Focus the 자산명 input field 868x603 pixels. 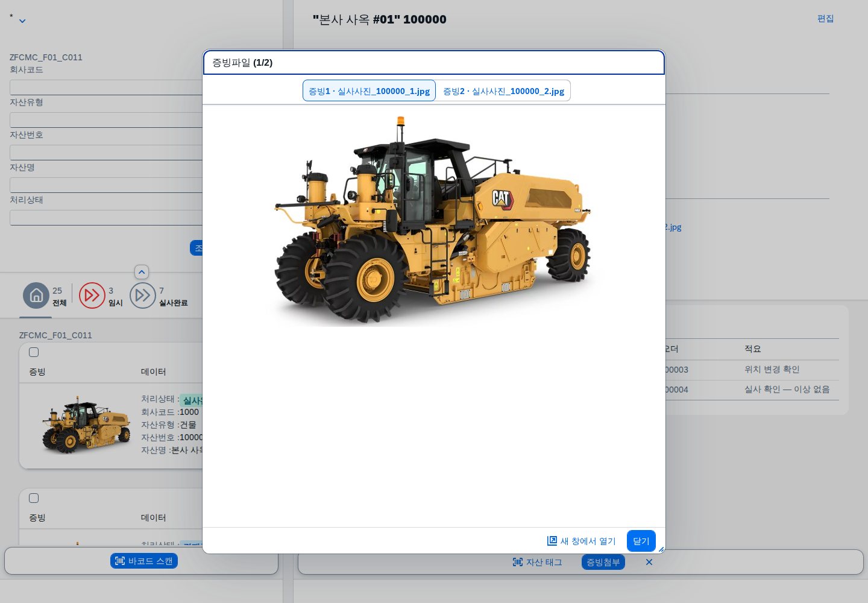[106, 185]
